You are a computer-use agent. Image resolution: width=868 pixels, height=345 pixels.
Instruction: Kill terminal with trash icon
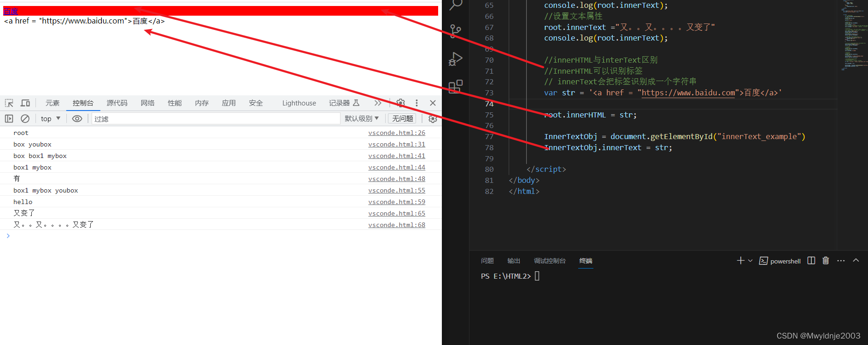click(x=826, y=261)
